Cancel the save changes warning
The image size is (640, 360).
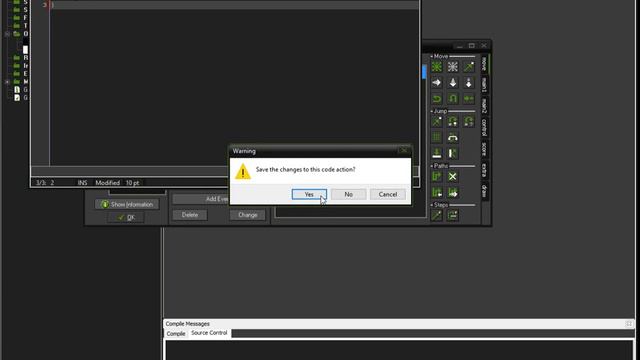pyautogui.click(x=387, y=194)
